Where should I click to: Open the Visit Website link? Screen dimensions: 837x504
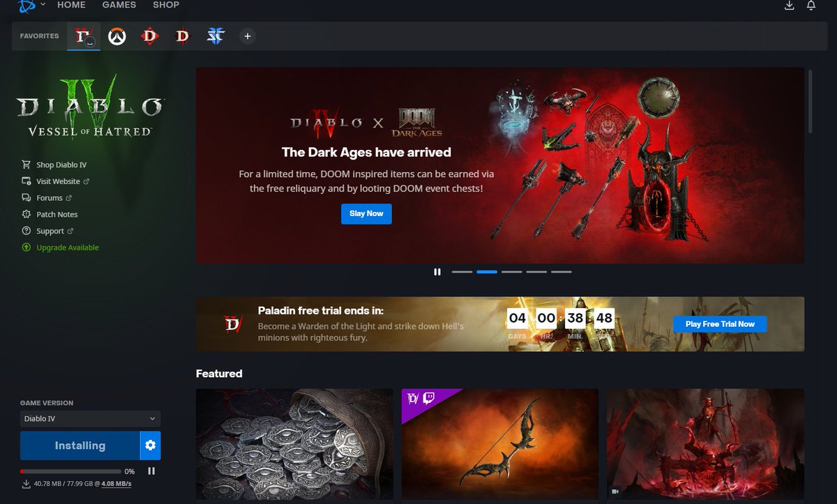[x=56, y=181]
